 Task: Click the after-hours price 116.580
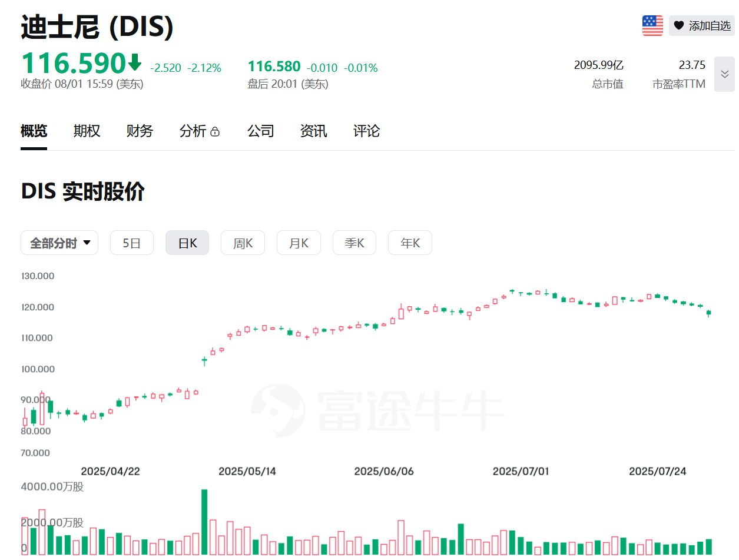coord(274,67)
